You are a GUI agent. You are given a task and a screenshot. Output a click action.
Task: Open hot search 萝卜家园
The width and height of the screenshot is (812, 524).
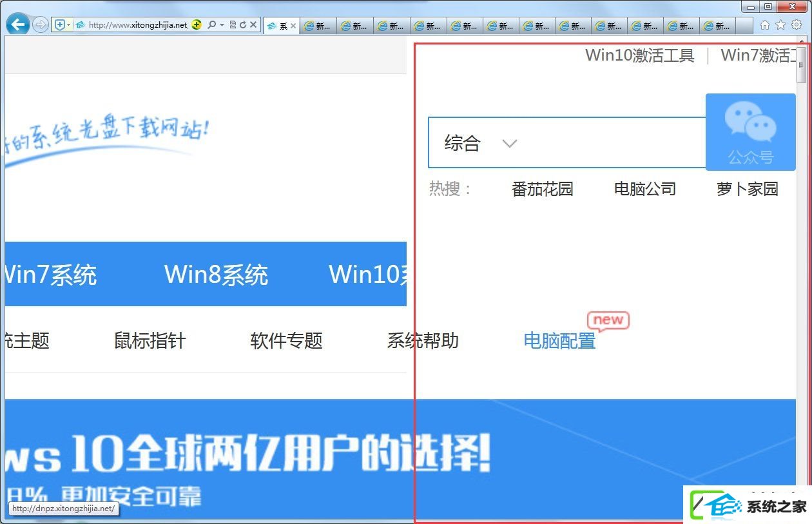click(748, 189)
